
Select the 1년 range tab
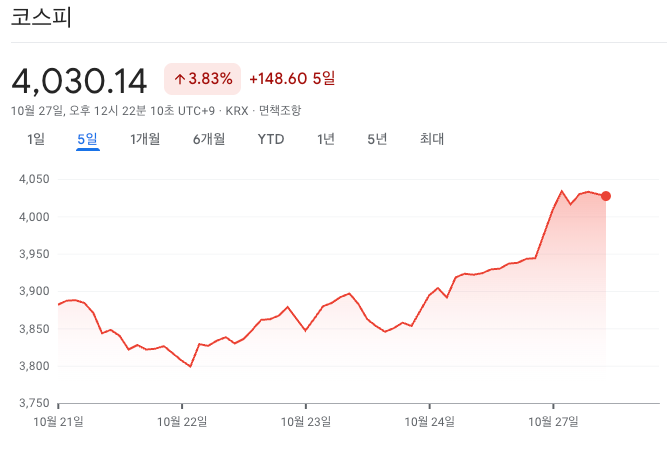[326, 139]
